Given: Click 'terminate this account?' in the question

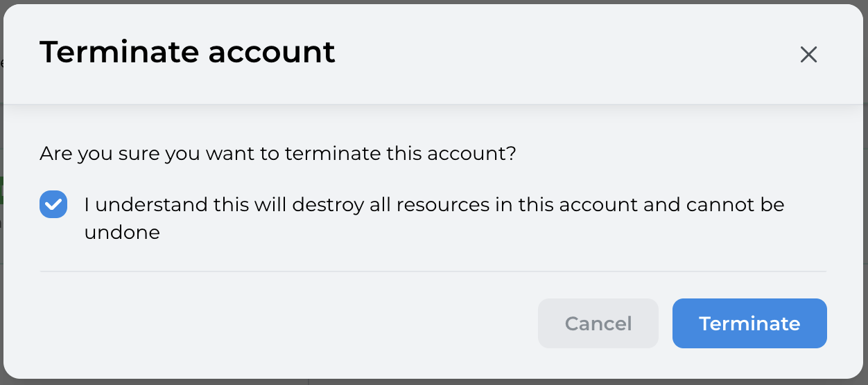Looking at the screenshot, I should 401,153.
